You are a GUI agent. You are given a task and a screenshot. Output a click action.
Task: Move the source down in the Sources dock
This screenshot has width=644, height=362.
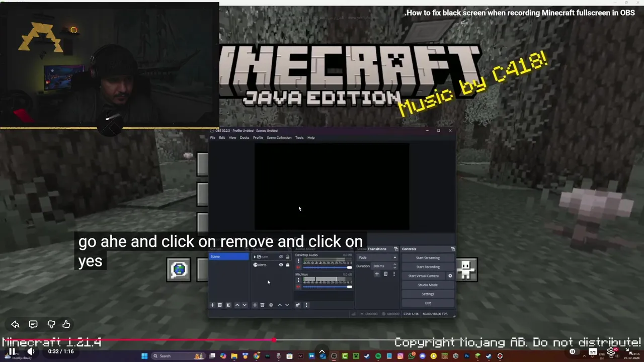[x=287, y=305]
